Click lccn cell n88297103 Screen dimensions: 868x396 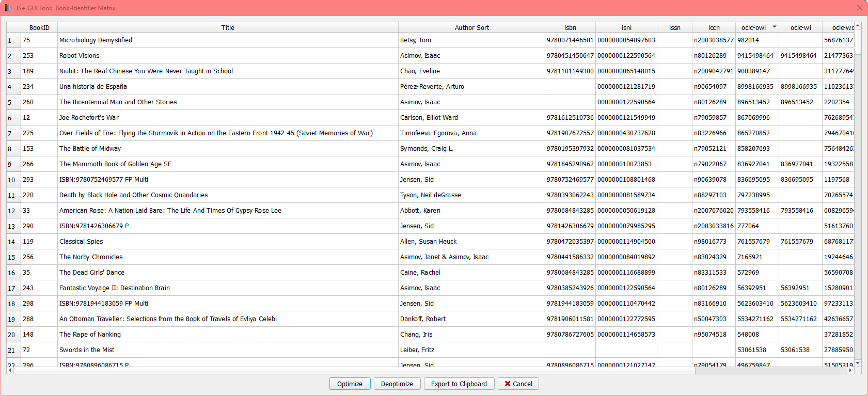pos(714,195)
